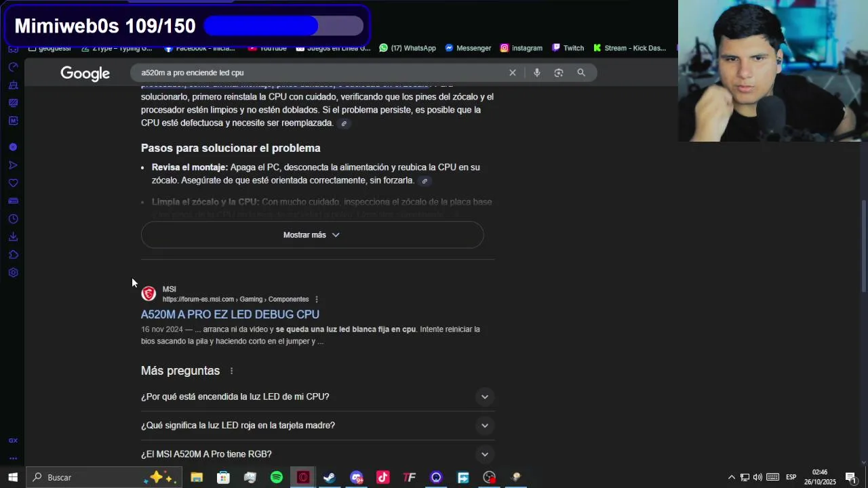Open source link icon after 'sin forzarla.'
868x488 pixels.
click(x=425, y=181)
